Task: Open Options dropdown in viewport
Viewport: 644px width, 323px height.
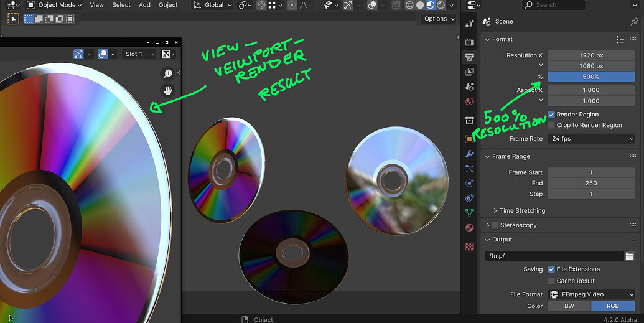Action: [439, 19]
